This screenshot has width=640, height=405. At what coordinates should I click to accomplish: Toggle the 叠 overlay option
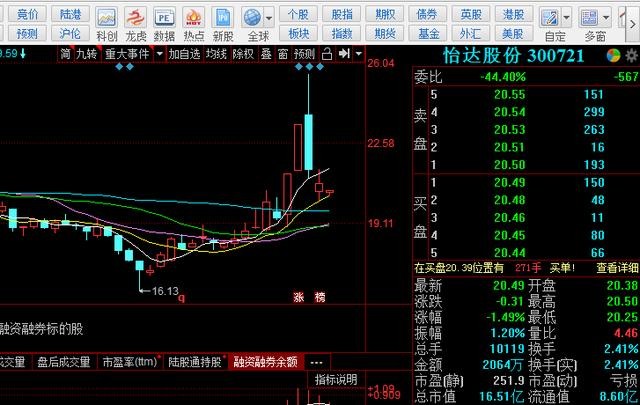click(x=266, y=54)
